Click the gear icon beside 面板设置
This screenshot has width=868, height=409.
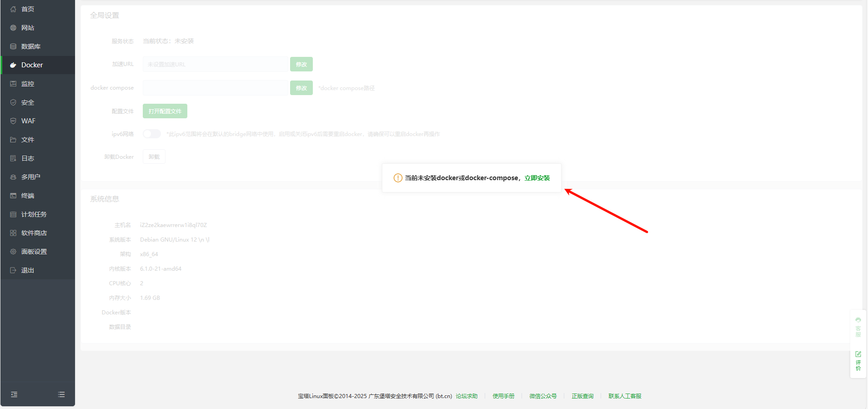(13, 252)
